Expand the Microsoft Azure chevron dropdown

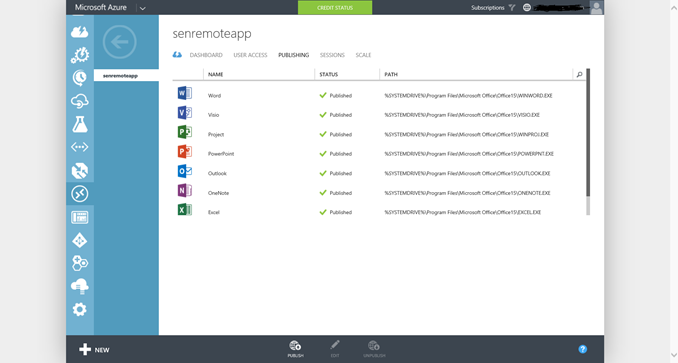(x=142, y=8)
